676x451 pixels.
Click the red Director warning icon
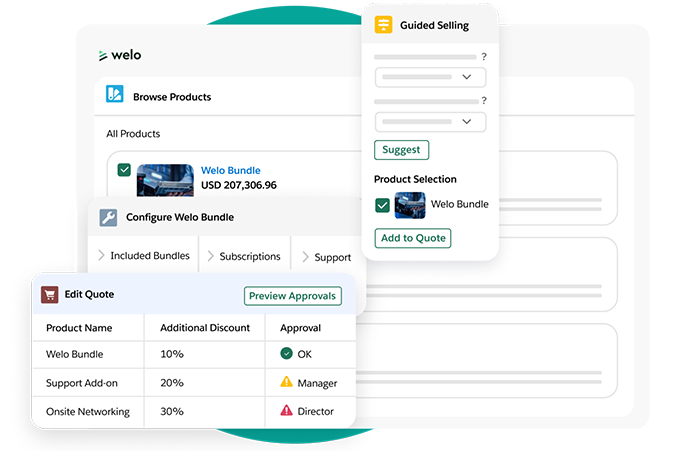point(286,410)
